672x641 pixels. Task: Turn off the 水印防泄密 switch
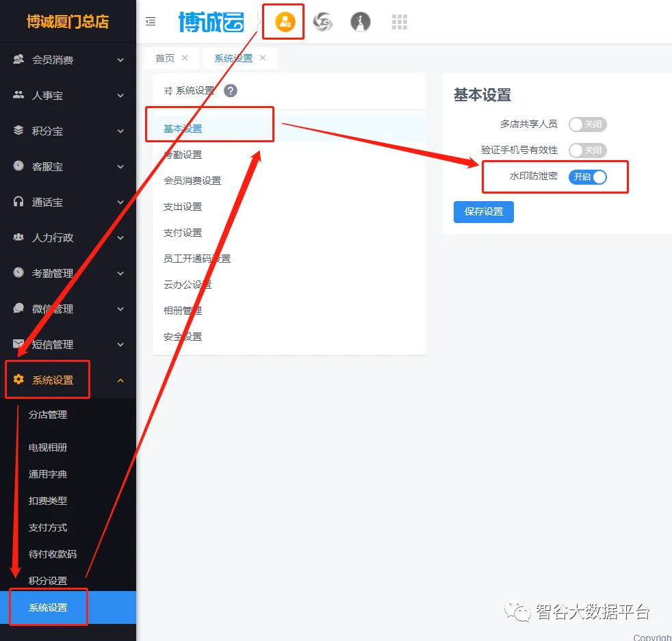tap(587, 176)
